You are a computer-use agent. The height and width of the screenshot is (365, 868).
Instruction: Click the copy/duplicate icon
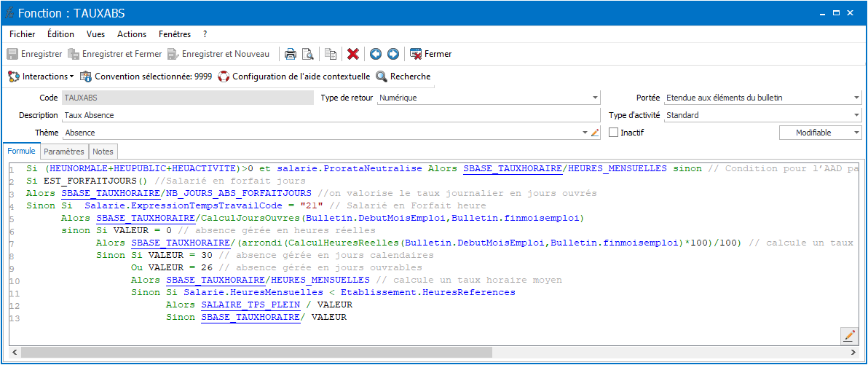pos(331,55)
